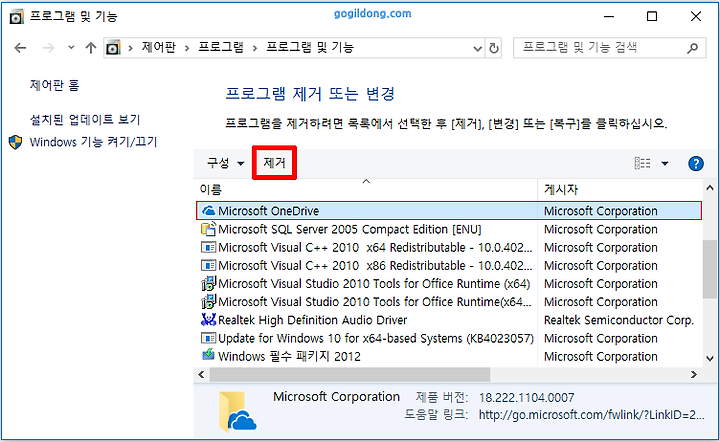Click the horizontal scrollbar thumb
The height and width of the screenshot is (442, 720).
350,375
